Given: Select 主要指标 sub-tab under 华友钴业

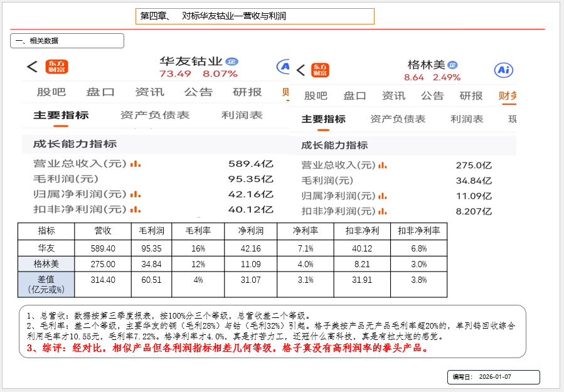Looking at the screenshot, I should click(61, 115).
